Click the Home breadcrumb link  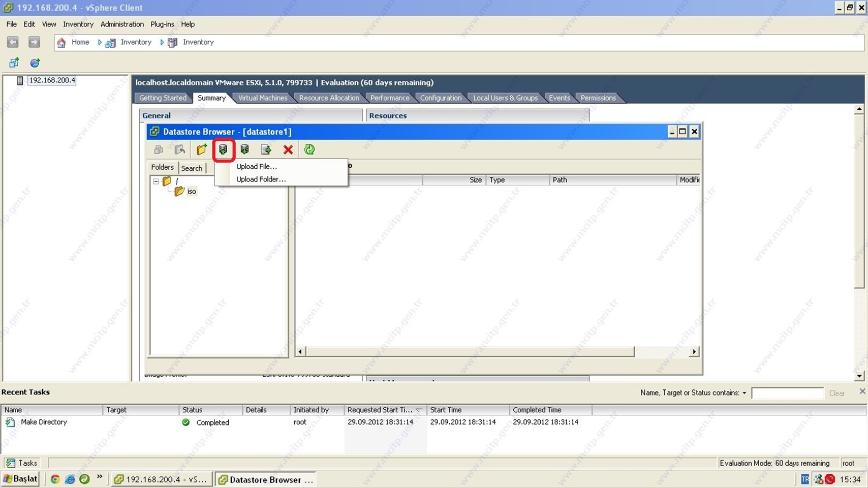[80, 42]
